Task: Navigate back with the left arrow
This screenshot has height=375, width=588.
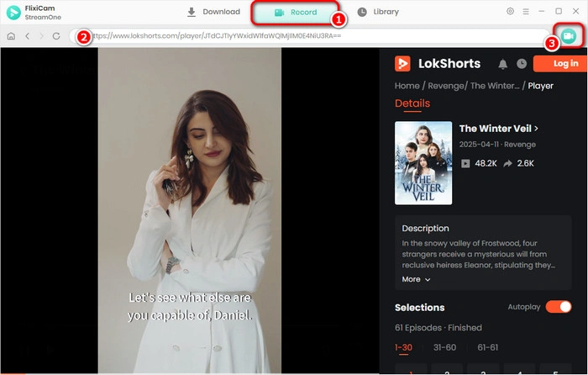Action: click(x=27, y=37)
